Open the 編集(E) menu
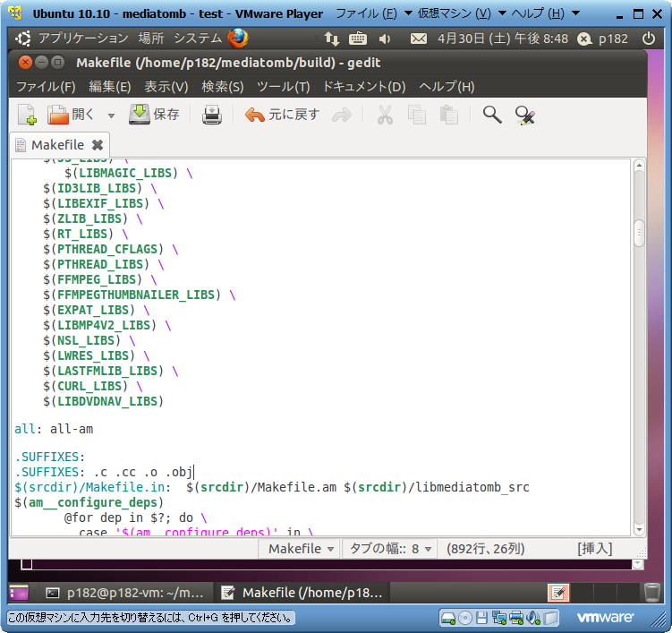The image size is (672, 633). [110, 87]
